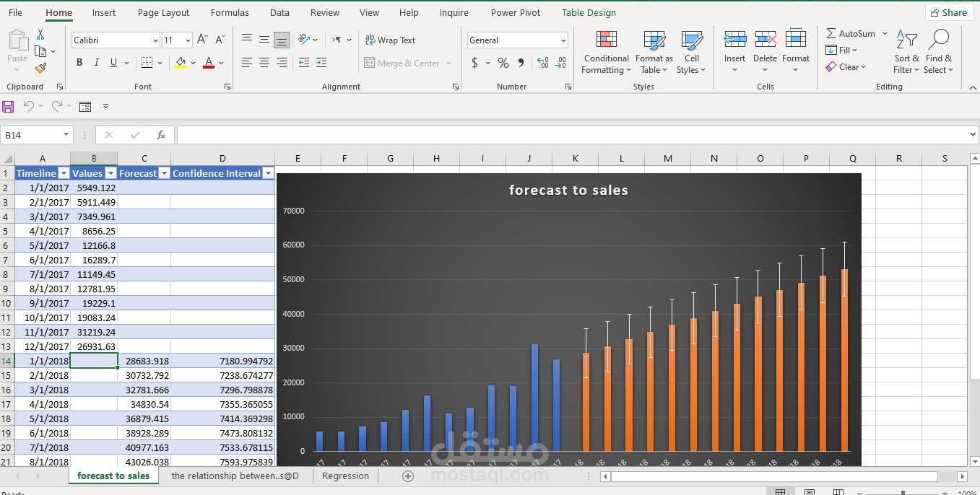980x495 pixels.
Task: Toggle Underline formatting
Action: (x=113, y=63)
